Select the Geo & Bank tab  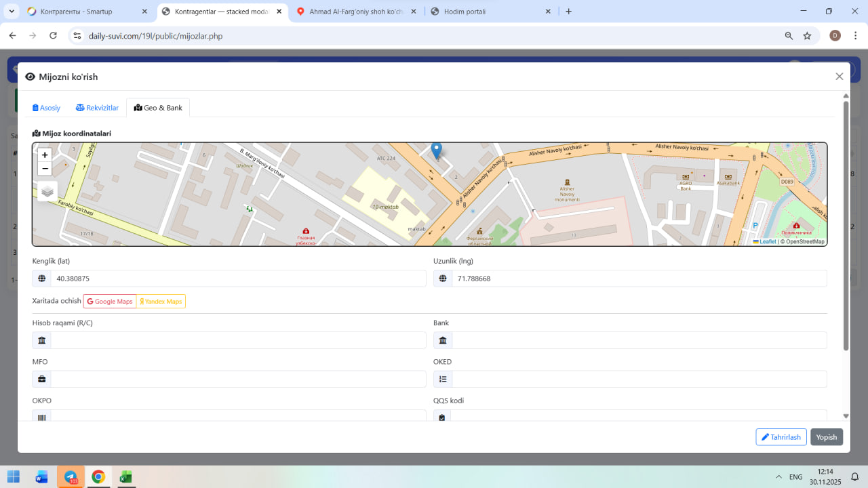pyautogui.click(x=158, y=108)
